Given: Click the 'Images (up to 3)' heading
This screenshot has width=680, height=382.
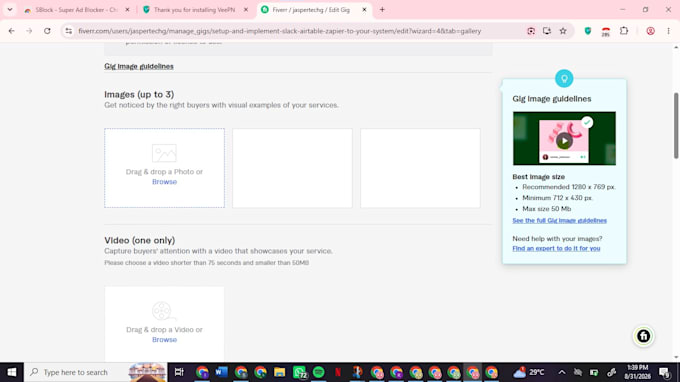Looking at the screenshot, I should 139,94.
